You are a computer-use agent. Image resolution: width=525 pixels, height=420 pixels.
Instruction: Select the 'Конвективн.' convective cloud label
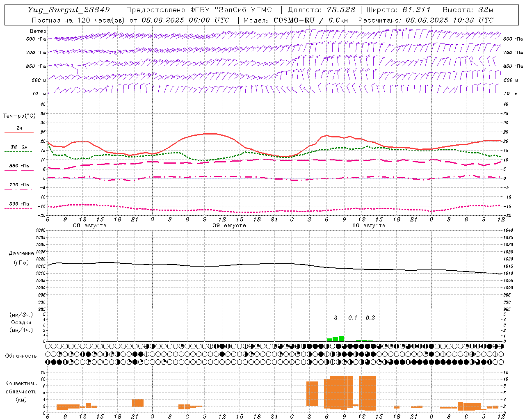[21, 383]
